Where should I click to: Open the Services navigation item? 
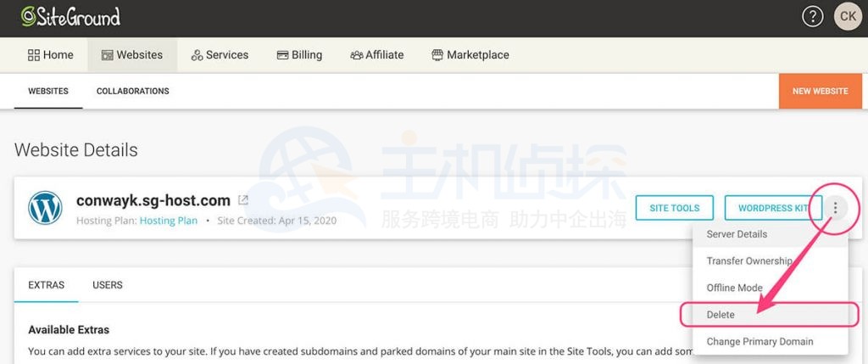pos(220,55)
